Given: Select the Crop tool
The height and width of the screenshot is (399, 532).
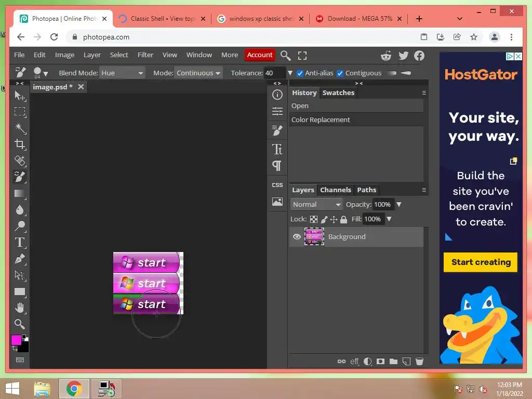Looking at the screenshot, I should tap(20, 144).
